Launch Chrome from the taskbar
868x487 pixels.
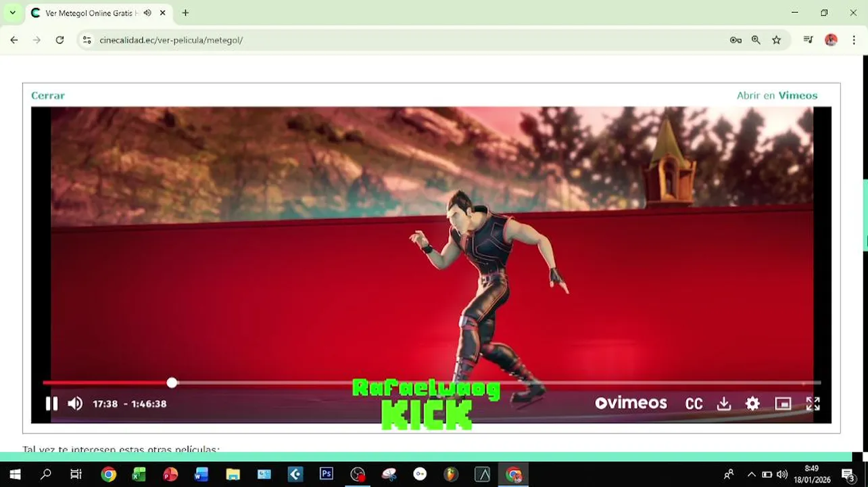[108, 475]
